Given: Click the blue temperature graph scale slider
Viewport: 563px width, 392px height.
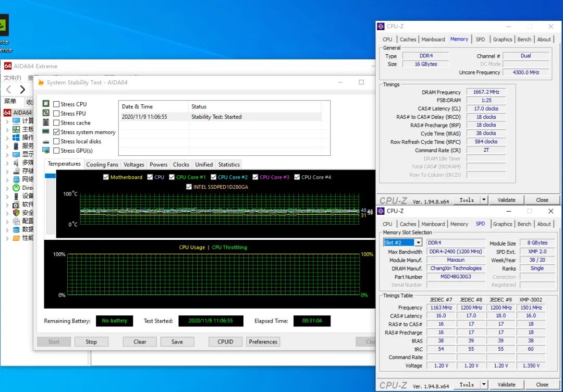Looking at the screenshot, I should coord(50,176).
